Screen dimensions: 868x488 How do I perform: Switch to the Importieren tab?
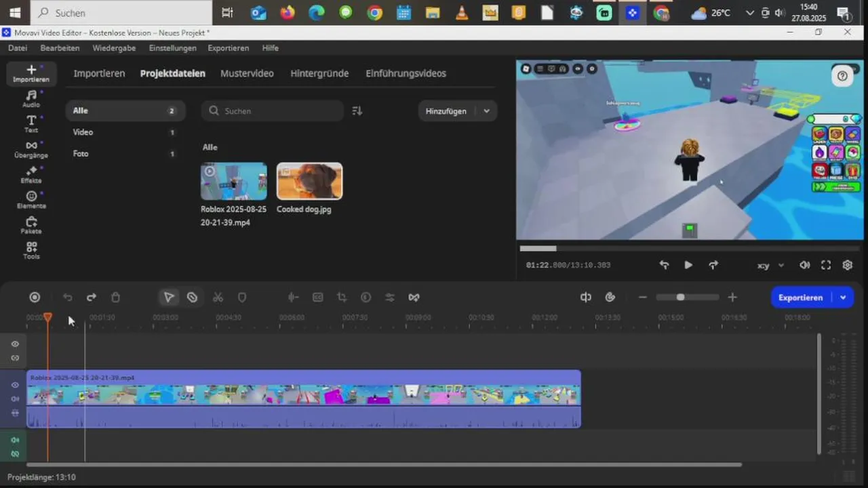point(99,73)
